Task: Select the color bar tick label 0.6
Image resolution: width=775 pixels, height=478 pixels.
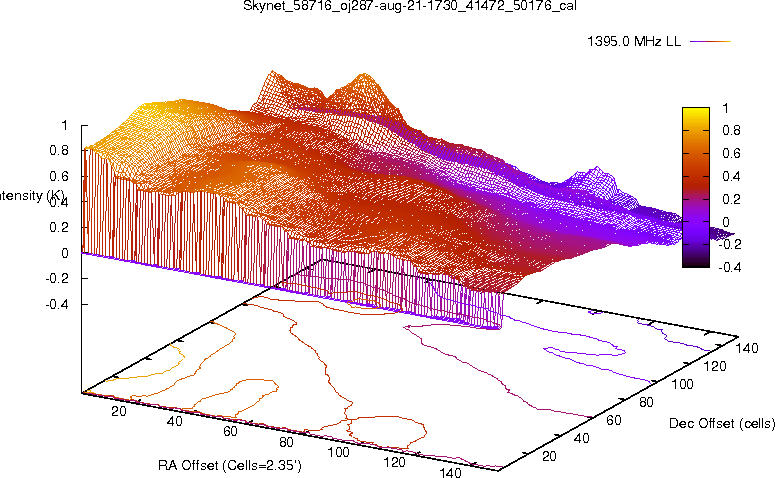Action: [731, 153]
